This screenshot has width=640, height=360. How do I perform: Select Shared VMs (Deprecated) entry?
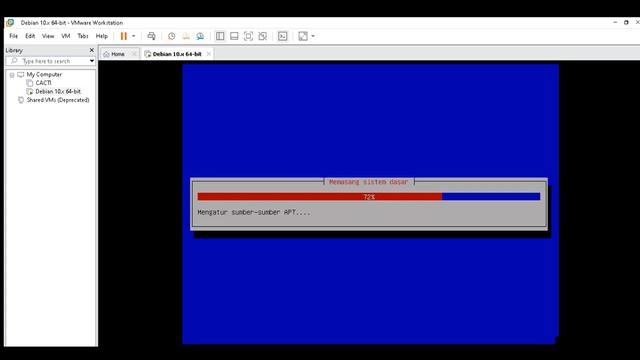58,100
